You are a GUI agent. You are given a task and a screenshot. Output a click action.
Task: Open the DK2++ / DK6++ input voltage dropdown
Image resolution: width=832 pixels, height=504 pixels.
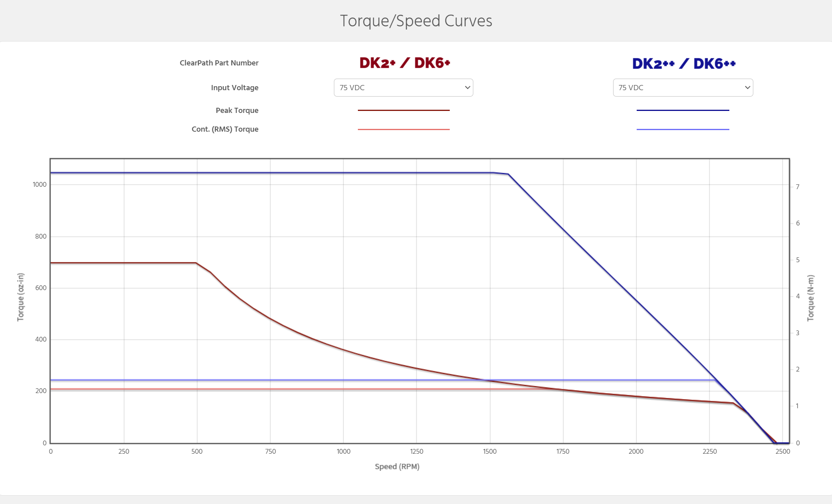683,87
